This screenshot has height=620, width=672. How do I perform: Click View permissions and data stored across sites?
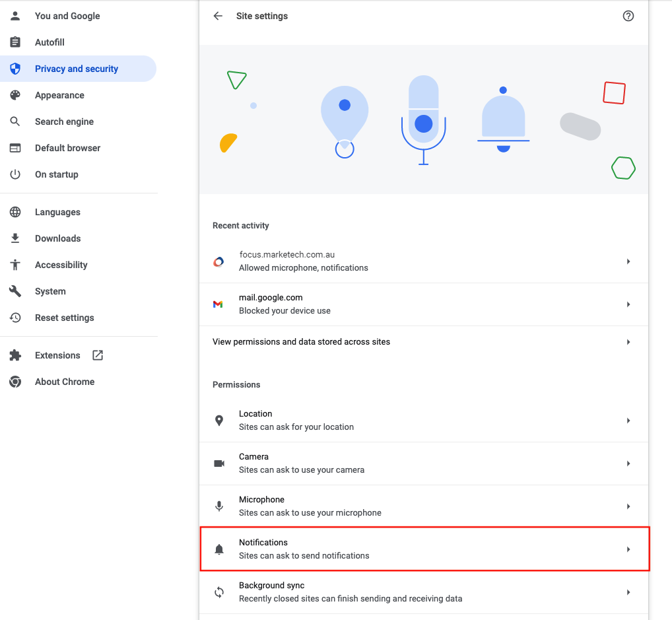coord(301,342)
